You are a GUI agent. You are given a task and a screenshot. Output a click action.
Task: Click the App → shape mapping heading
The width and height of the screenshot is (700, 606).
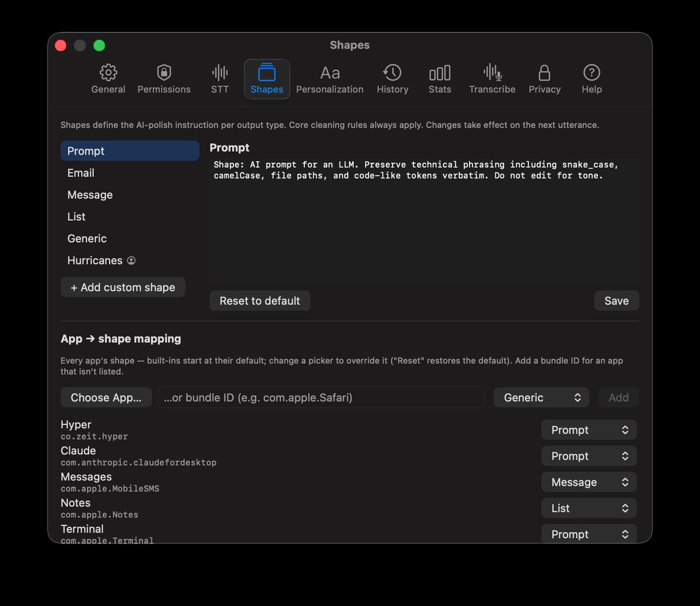(x=121, y=339)
